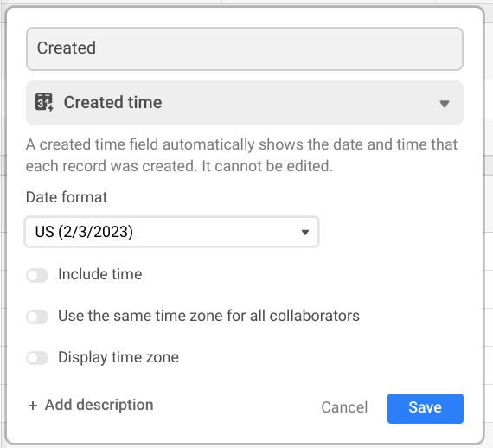Click the Created time calendar icon

tap(44, 102)
